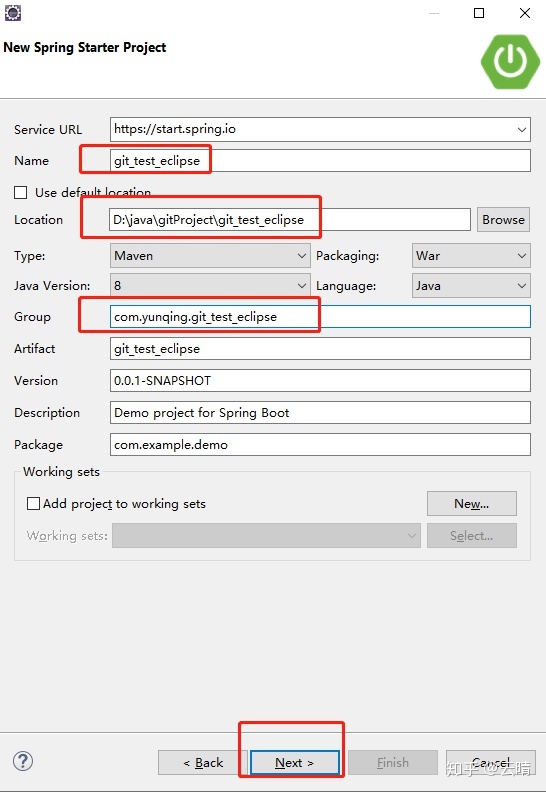Click the Eclipse window icon in title bar
546x792 pixels.
tap(13, 12)
